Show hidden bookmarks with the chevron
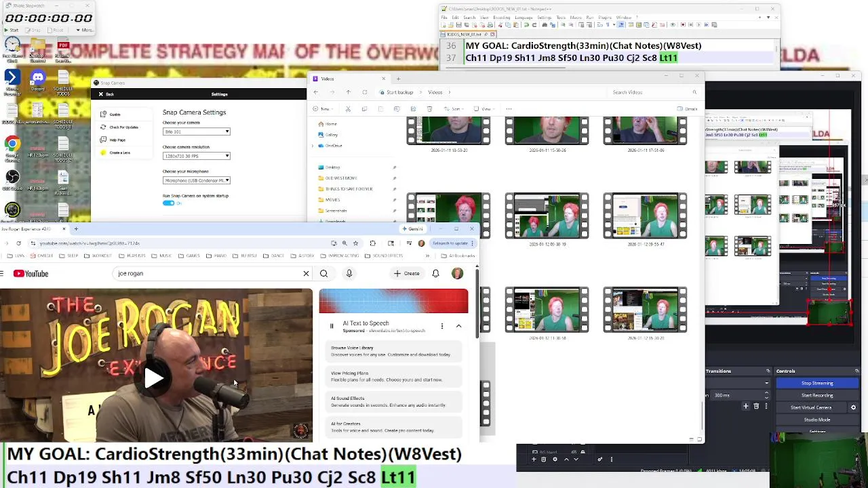Screen dimensions: 868x488 (427, 256)
